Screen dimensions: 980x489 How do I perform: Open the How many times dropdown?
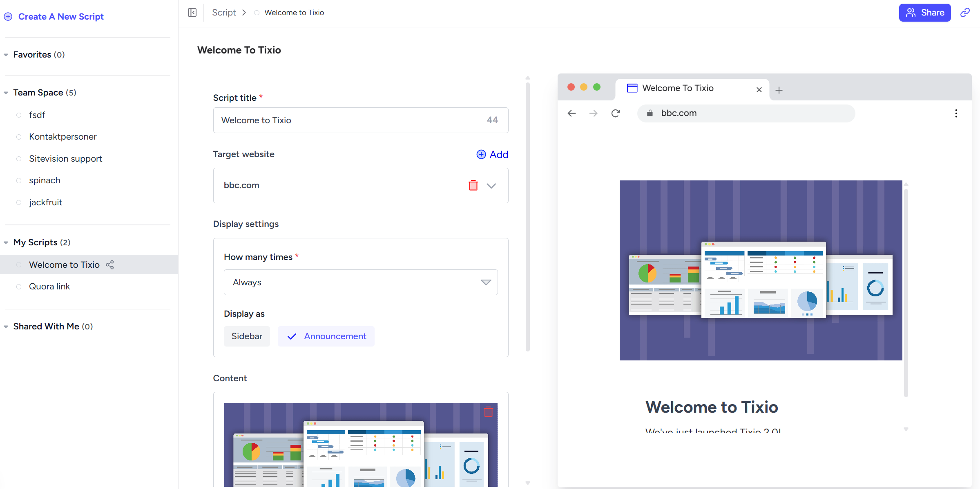point(360,282)
